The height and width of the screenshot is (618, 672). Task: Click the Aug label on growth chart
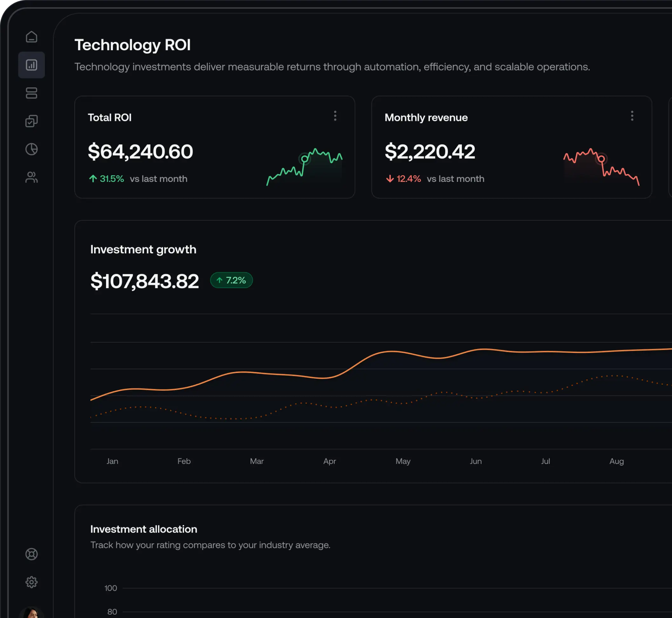(616, 461)
